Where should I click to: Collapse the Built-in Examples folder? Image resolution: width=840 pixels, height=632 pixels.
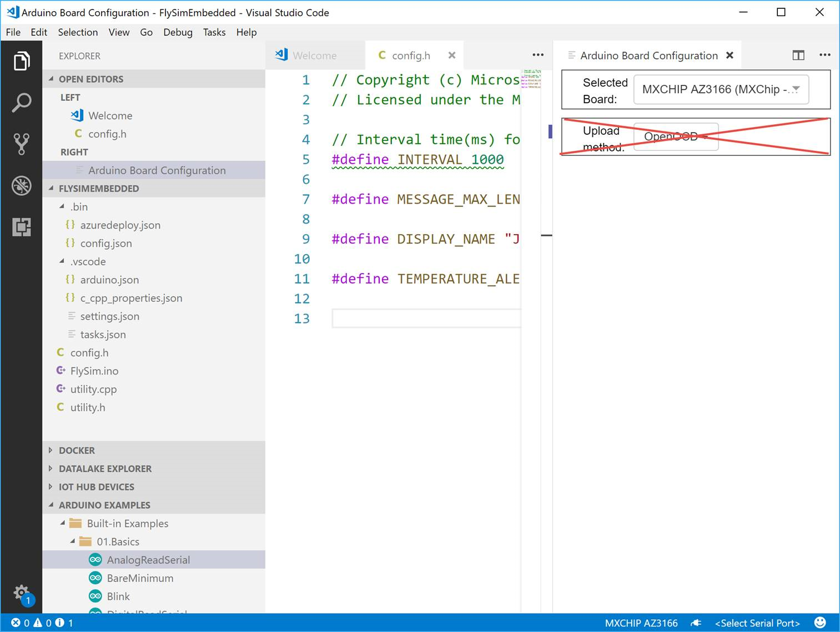tap(154, 523)
